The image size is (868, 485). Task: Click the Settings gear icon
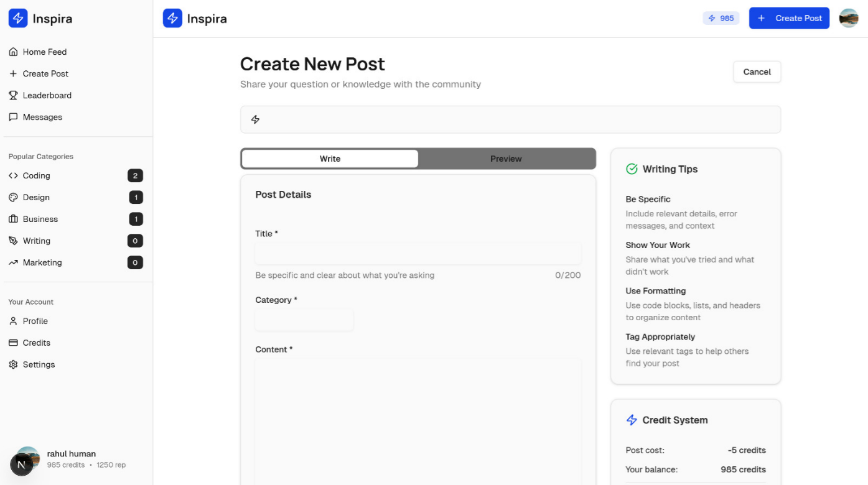pos(13,364)
